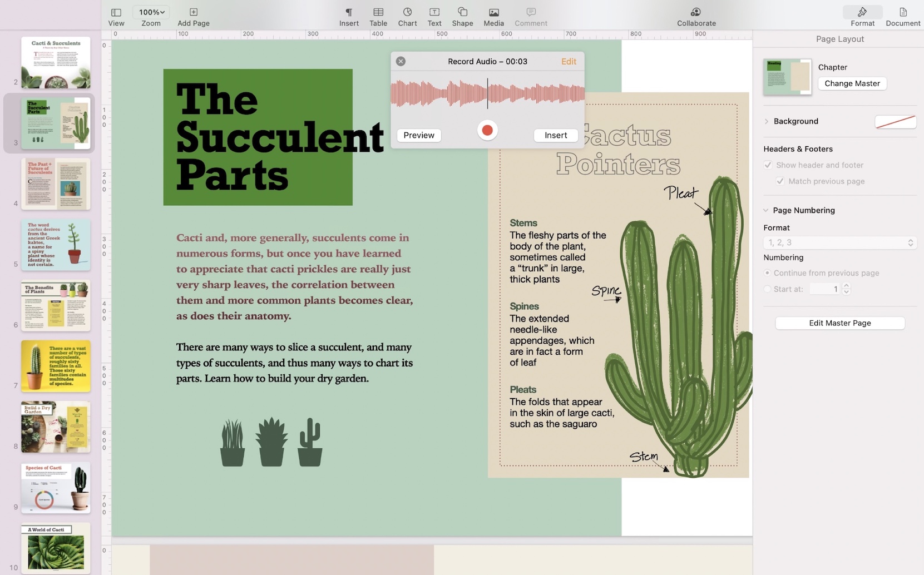
Task: Toggle Show header and footer checkbox
Action: click(768, 165)
